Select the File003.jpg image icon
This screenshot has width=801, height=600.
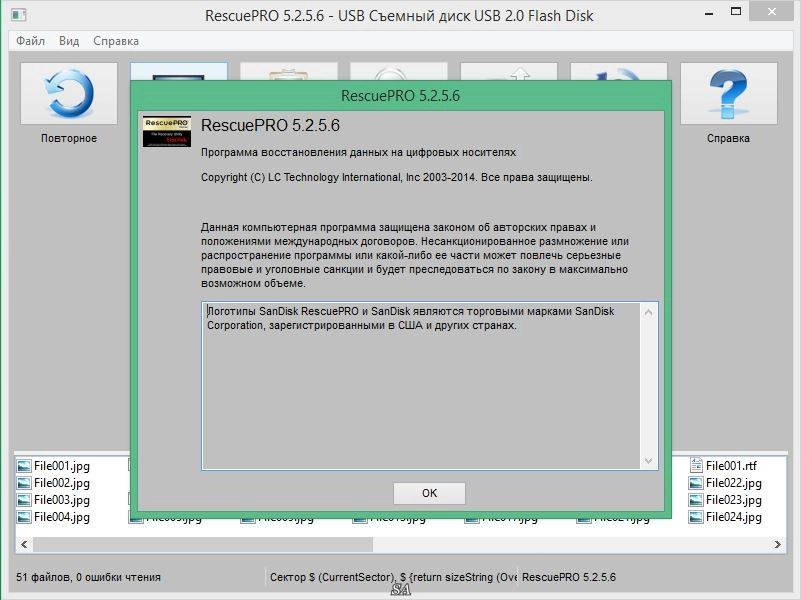pos(23,500)
